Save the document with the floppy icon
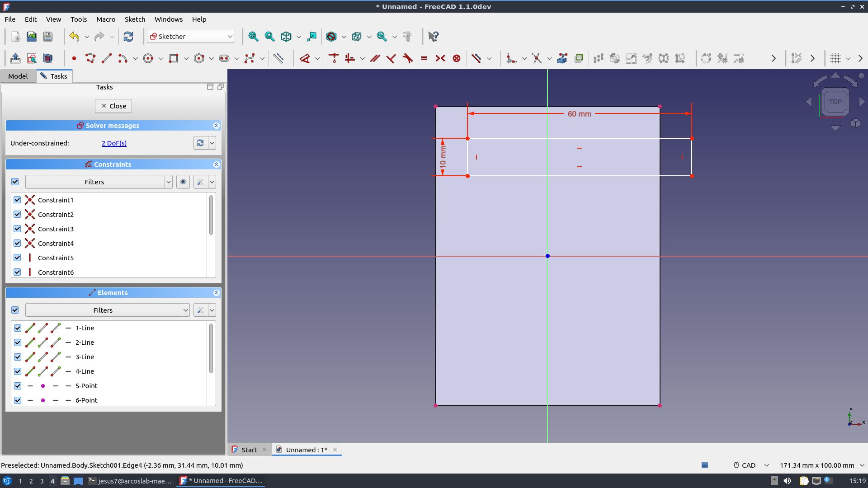This screenshot has height=488, width=868. [x=48, y=37]
